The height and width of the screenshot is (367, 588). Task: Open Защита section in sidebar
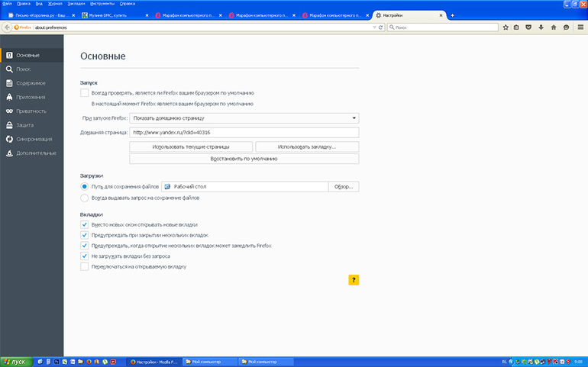pos(32,125)
